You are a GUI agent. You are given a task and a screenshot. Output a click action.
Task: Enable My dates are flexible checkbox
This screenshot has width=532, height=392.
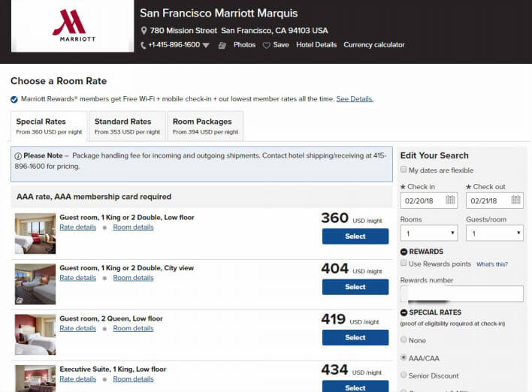click(x=404, y=170)
